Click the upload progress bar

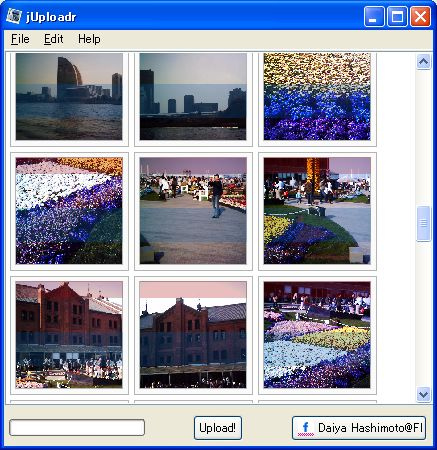click(77, 428)
